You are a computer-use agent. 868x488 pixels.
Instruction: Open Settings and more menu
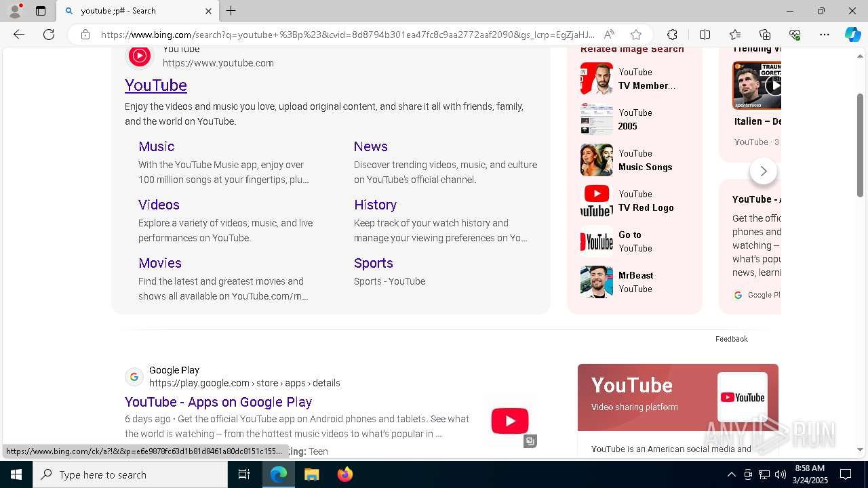click(825, 35)
